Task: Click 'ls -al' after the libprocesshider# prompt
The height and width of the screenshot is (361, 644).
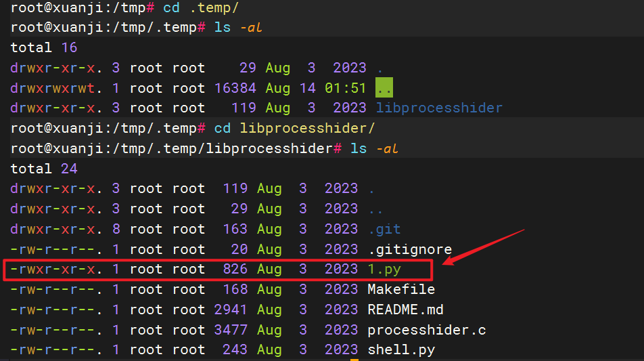Action: click(374, 148)
